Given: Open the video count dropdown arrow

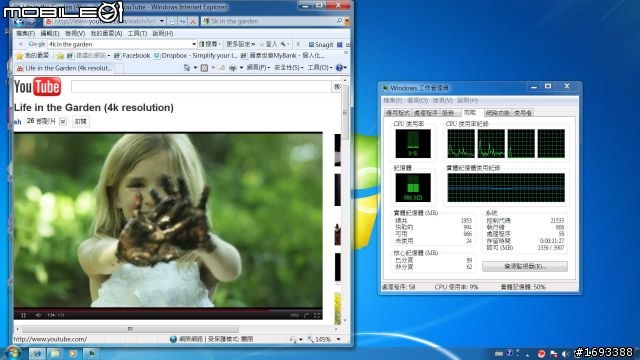Looking at the screenshot, I should [x=63, y=121].
